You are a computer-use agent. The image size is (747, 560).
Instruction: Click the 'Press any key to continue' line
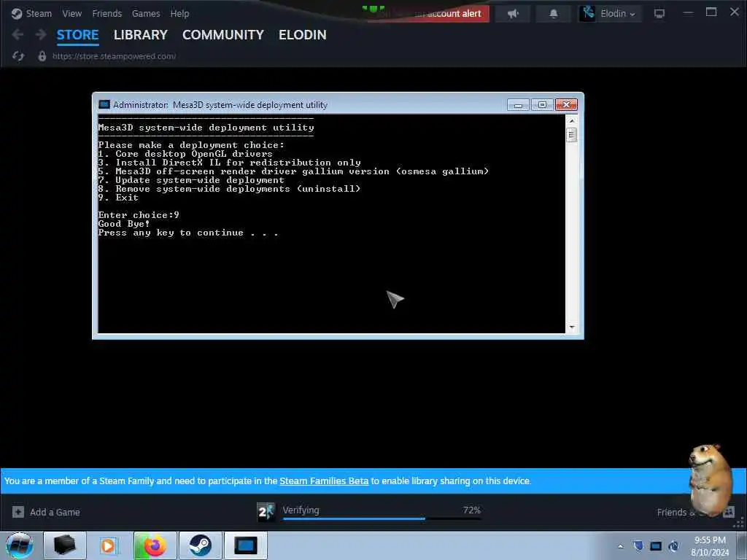coord(188,233)
